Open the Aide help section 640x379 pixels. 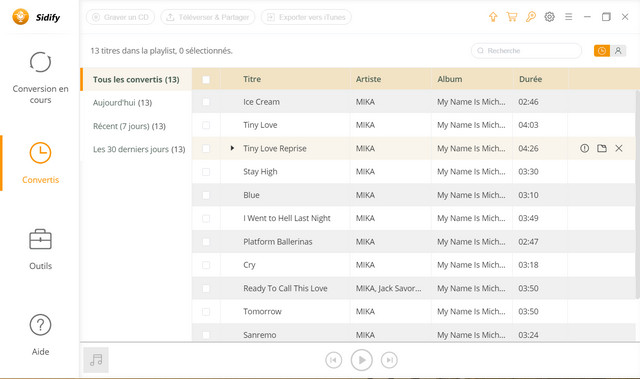(40, 335)
